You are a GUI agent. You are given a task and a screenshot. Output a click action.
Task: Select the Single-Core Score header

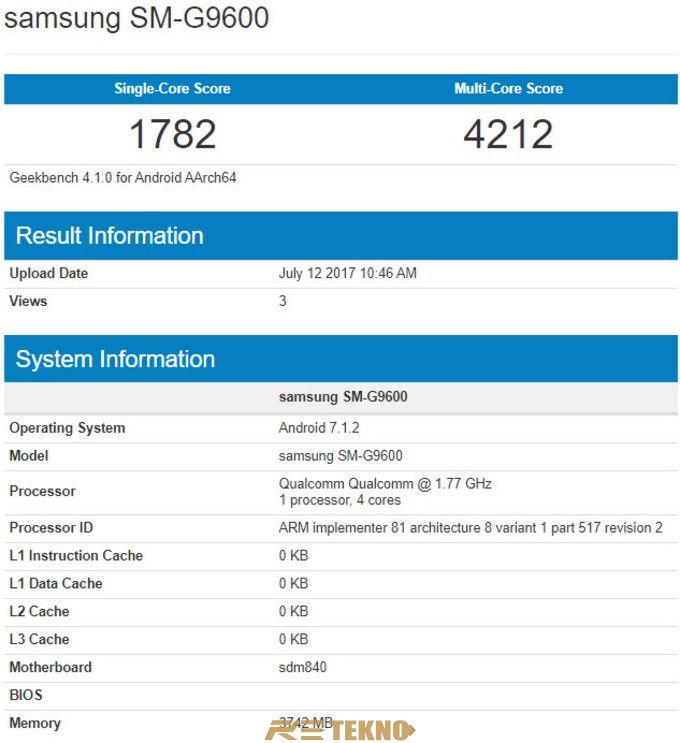coord(172,89)
